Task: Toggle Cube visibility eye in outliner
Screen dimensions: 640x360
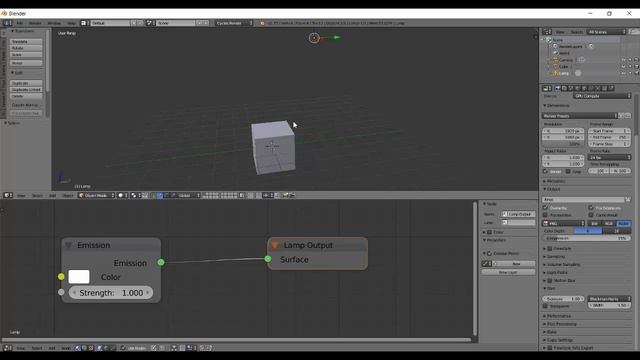Action: pyautogui.click(x=623, y=67)
